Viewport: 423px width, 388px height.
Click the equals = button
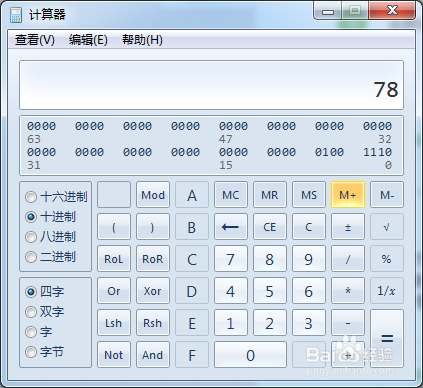tap(387, 339)
